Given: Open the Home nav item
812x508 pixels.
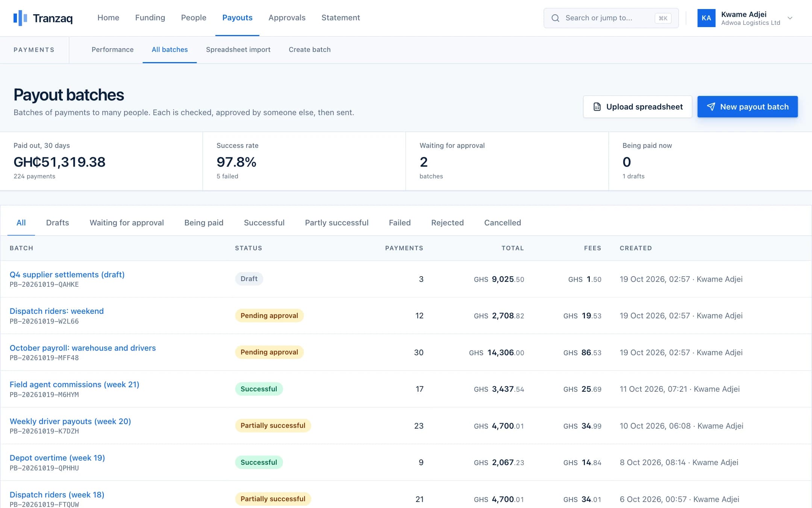Looking at the screenshot, I should [x=108, y=18].
